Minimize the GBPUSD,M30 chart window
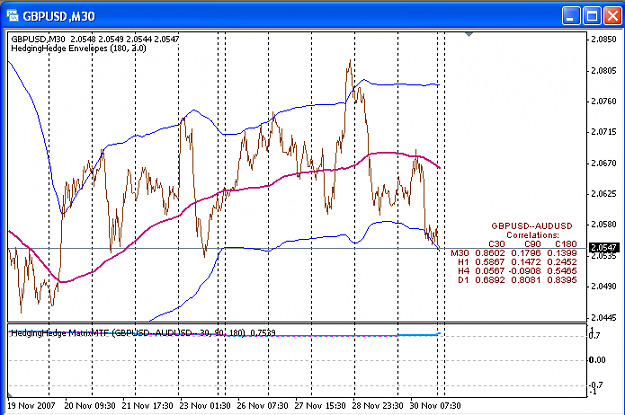 571,16
